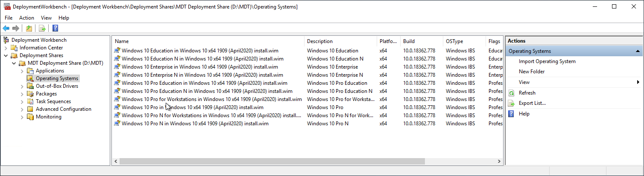Sort by the Name column header
The height and width of the screenshot is (176, 644).
[208, 41]
